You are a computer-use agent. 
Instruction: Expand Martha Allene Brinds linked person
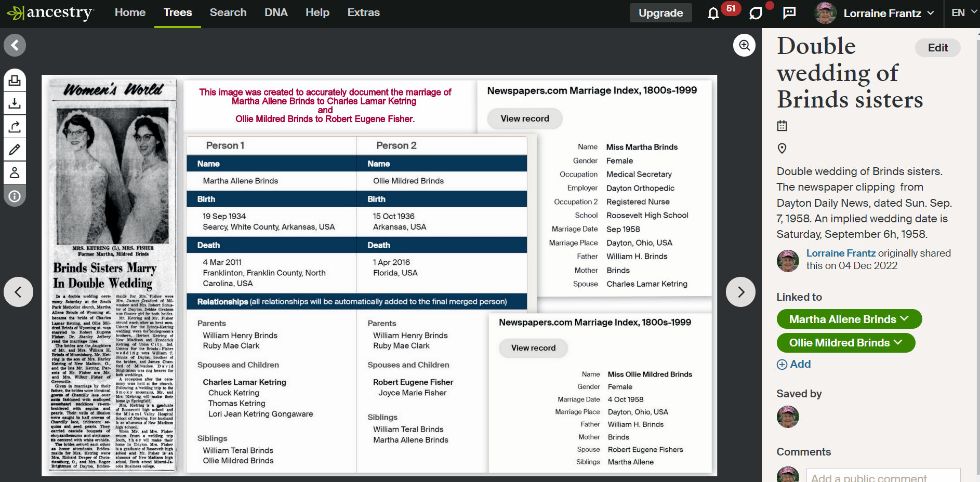tap(849, 319)
